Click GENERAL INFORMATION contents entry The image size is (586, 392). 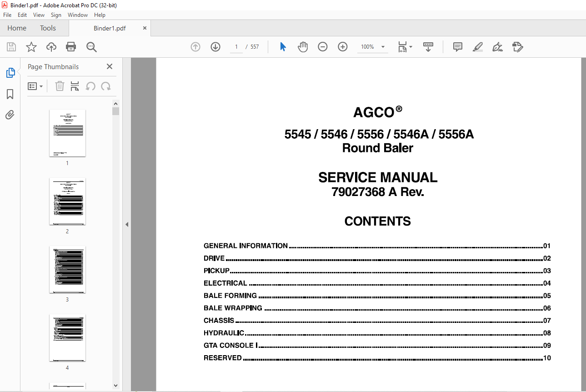point(377,246)
